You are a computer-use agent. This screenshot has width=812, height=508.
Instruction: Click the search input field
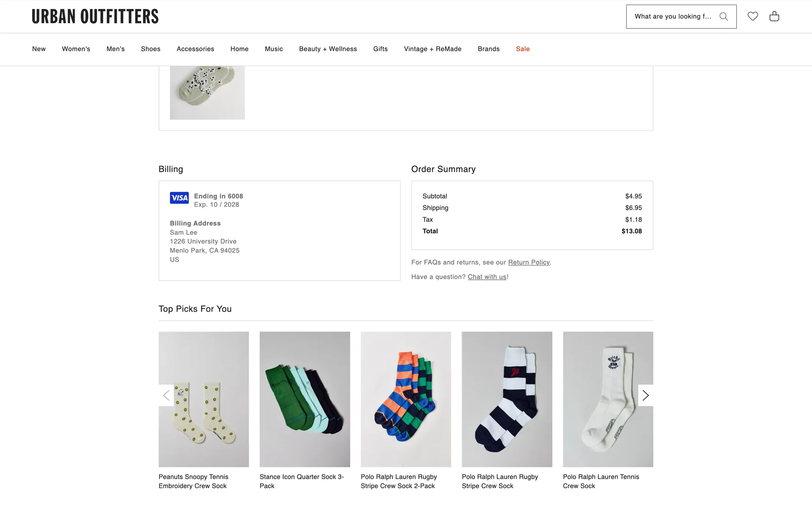672,17
